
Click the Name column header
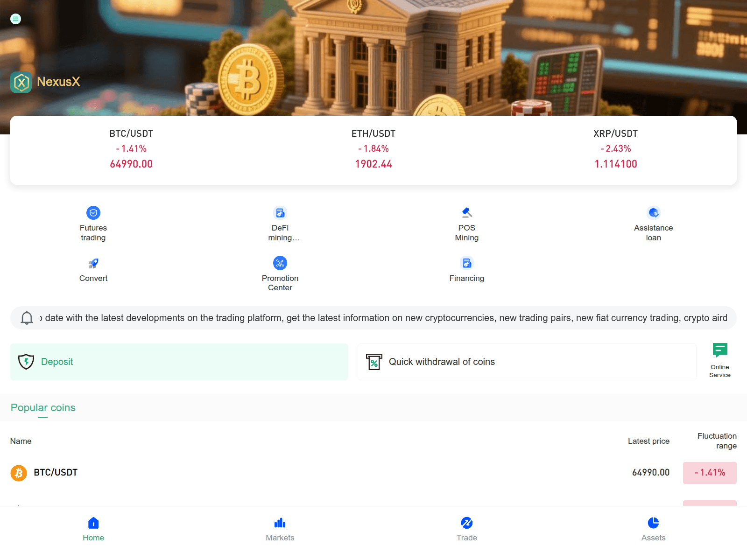click(21, 441)
